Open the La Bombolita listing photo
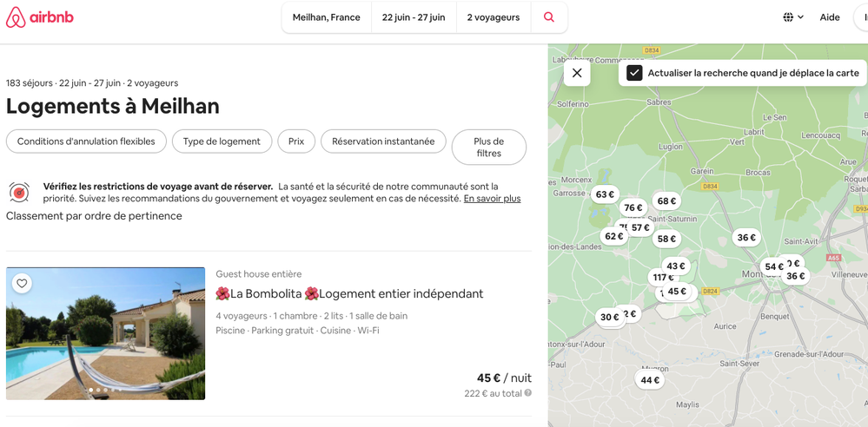This screenshot has width=868, height=427. tap(105, 333)
